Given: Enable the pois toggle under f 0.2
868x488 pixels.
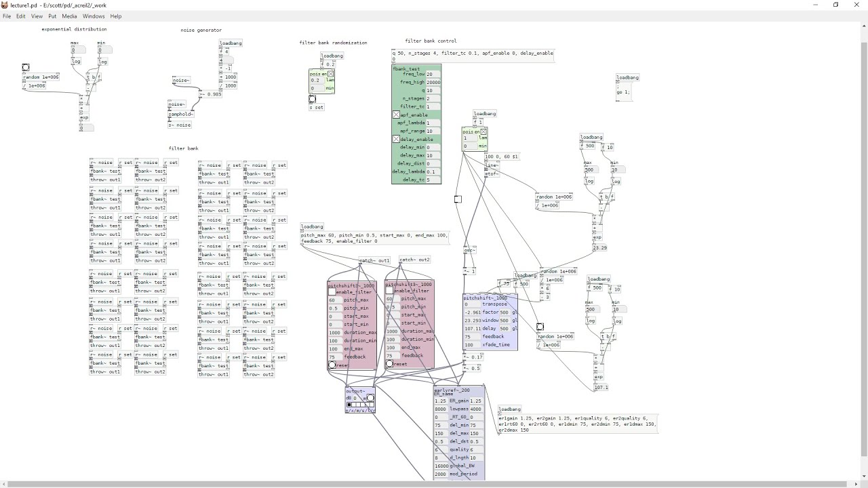Looking at the screenshot, I should (331, 74).
